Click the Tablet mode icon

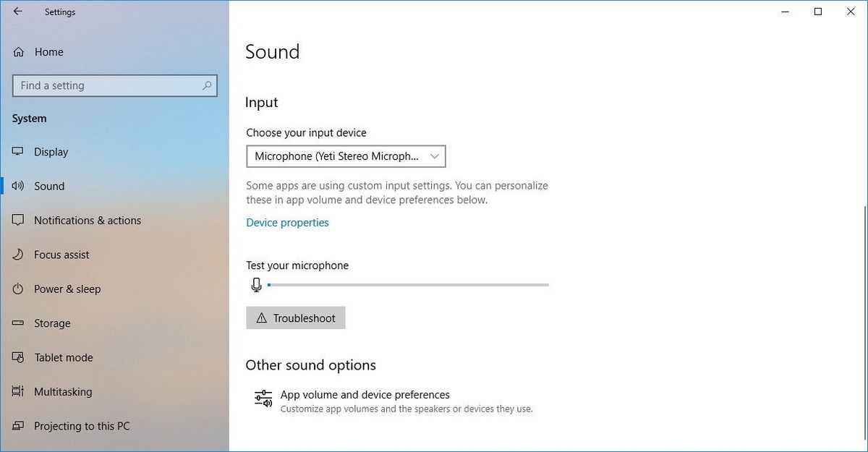tap(18, 357)
